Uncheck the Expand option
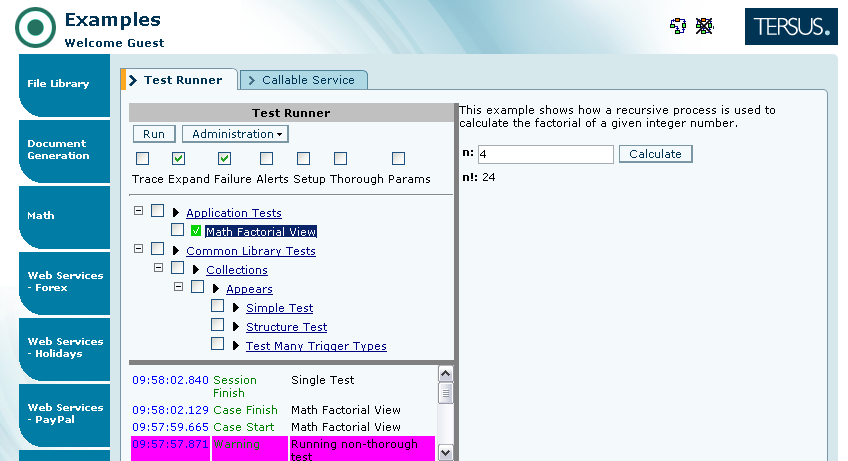 tap(178, 159)
